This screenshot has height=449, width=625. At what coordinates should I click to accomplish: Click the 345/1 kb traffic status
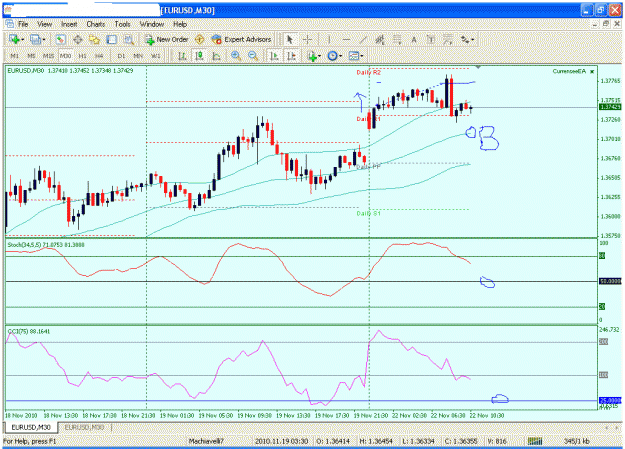[x=576, y=441]
